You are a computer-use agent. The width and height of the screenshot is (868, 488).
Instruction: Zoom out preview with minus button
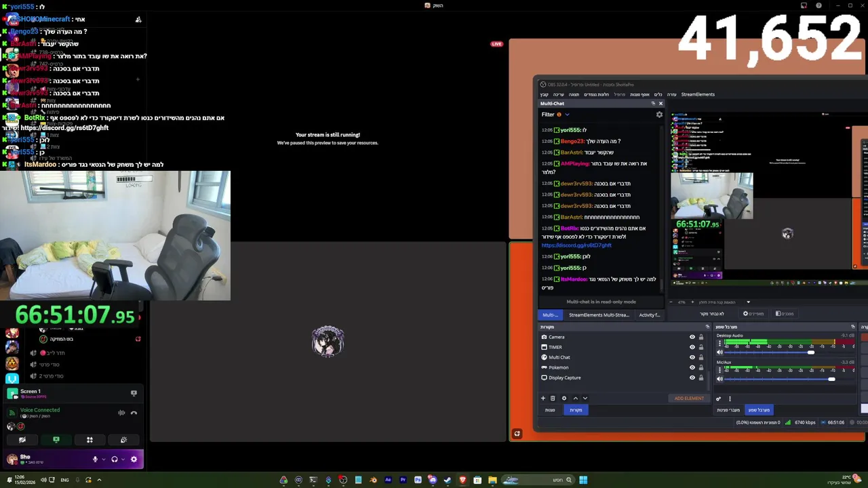point(671,302)
